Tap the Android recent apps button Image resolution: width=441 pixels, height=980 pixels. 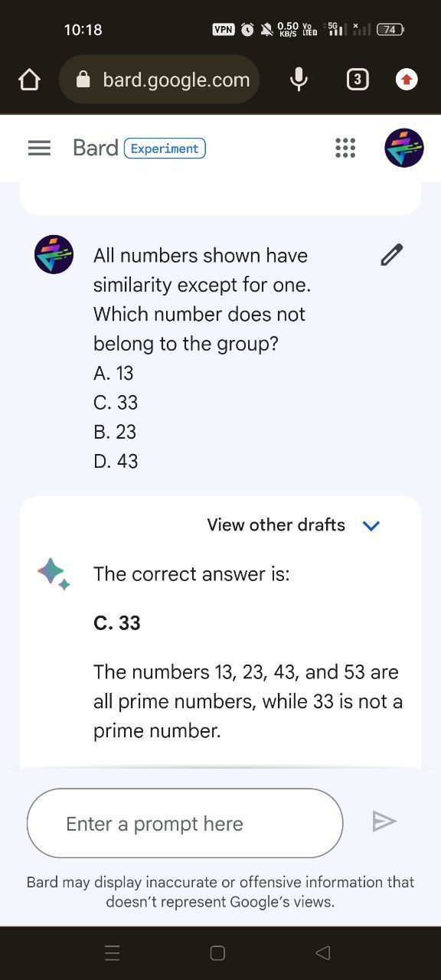pyautogui.click(x=113, y=952)
